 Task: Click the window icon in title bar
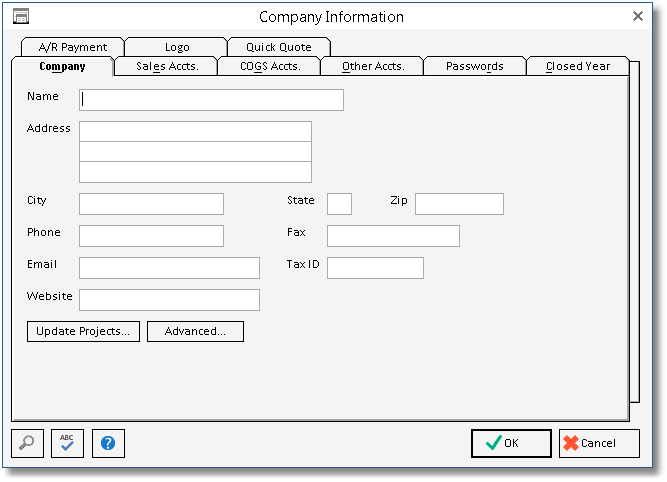pyautogui.click(x=21, y=17)
